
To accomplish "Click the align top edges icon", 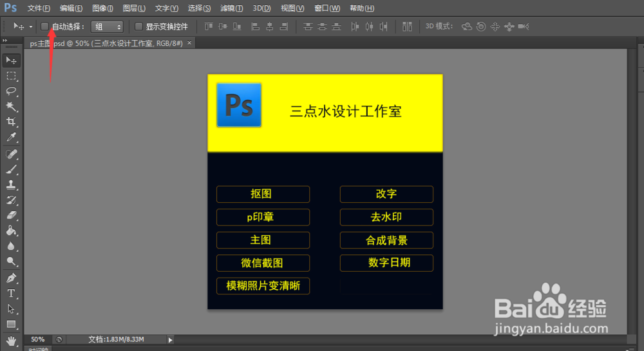I will pyautogui.click(x=209, y=26).
